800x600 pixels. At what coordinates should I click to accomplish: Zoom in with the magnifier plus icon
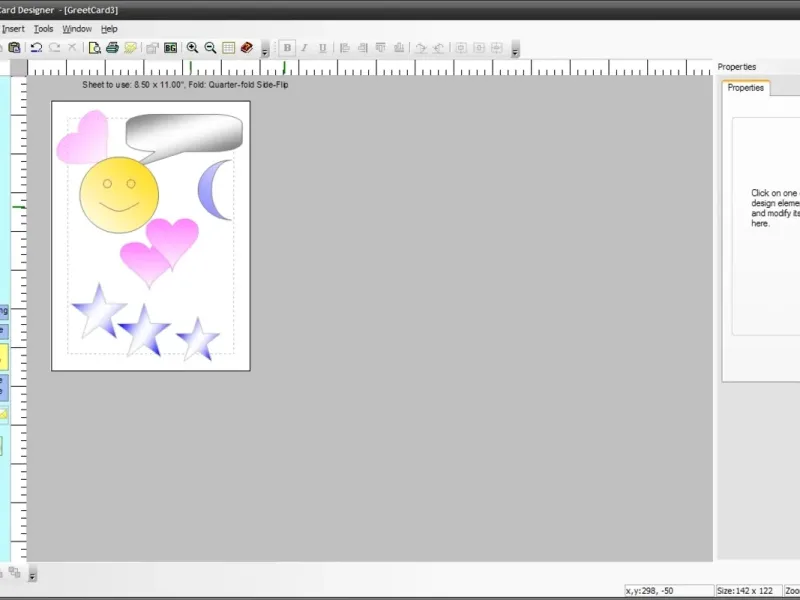pyautogui.click(x=192, y=47)
